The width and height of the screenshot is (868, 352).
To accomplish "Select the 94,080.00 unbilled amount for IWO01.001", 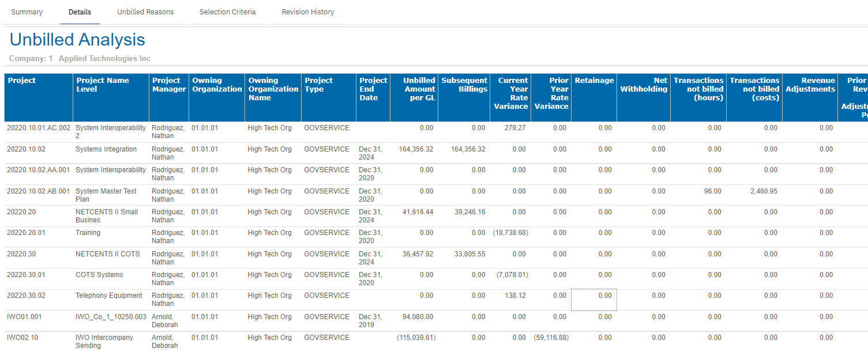I will 416,317.
